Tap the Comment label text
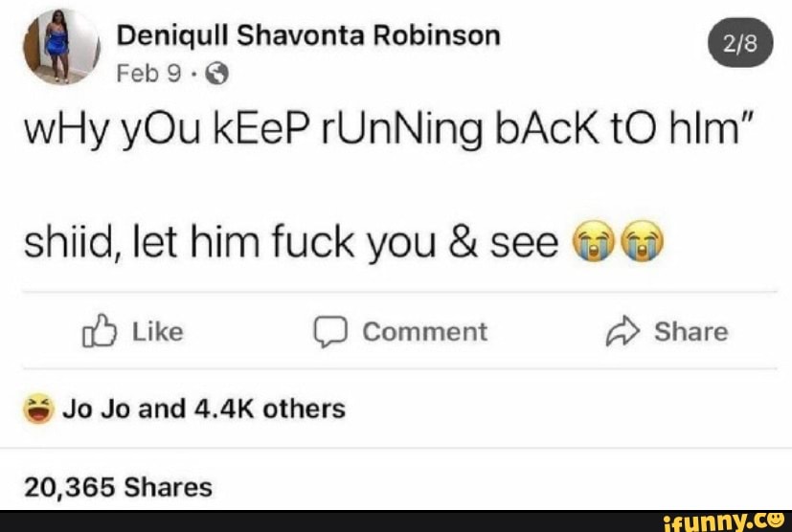Viewport: 792px width, 532px height. 425,332
